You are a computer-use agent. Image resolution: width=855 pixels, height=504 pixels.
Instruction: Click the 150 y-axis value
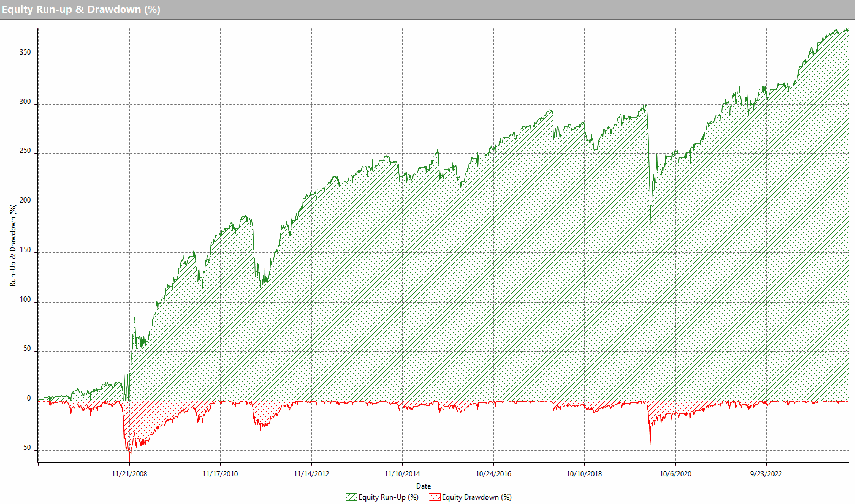click(25, 251)
